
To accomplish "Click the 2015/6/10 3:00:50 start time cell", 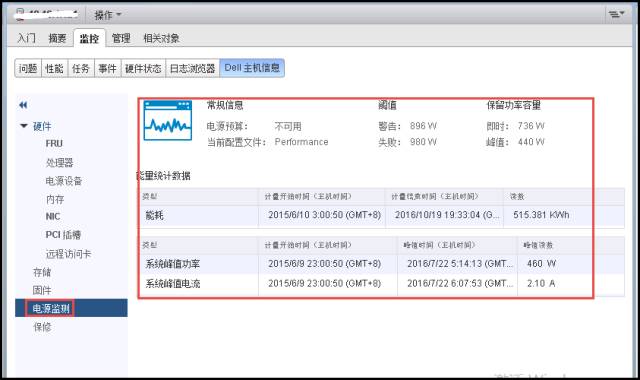I will (x=324, y=215).
